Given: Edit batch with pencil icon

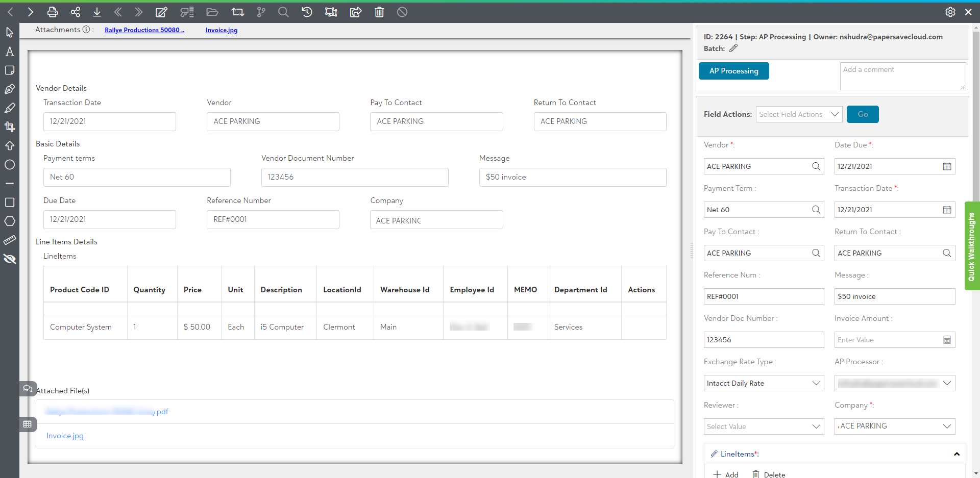Looking at the screenshot, I should (733, 48).
